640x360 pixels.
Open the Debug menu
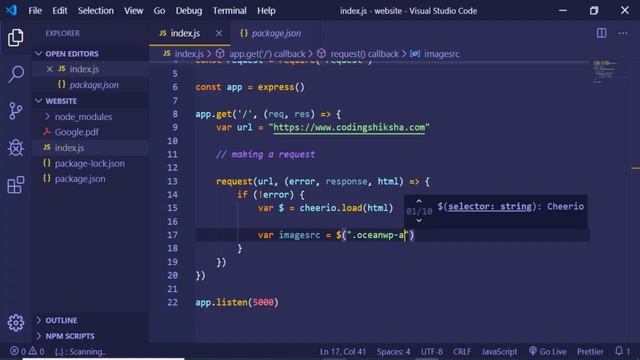point(189,11)
